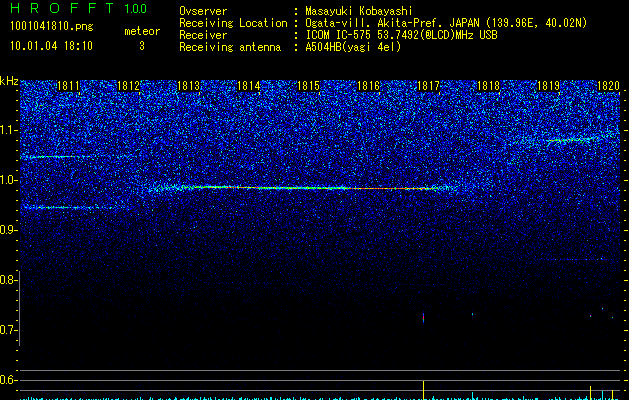Select the filename 1001041810.png

click(52, 26)
